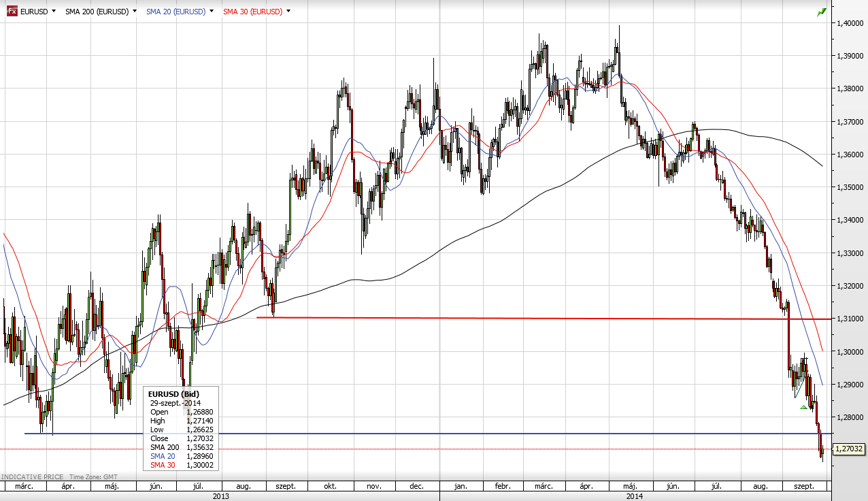Click the nov. month label on the time axis

point(373,487)
